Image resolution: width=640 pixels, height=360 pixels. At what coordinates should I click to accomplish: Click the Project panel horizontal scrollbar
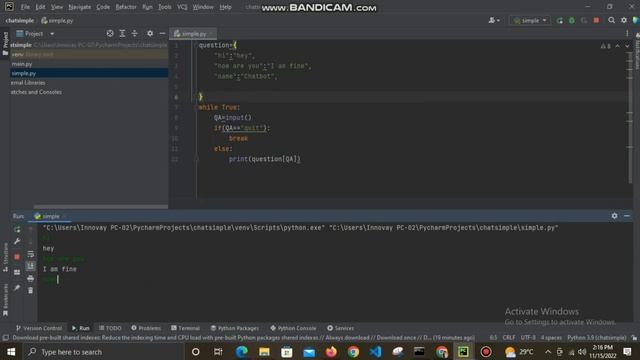pyautogui.click(x=101, y=207)
